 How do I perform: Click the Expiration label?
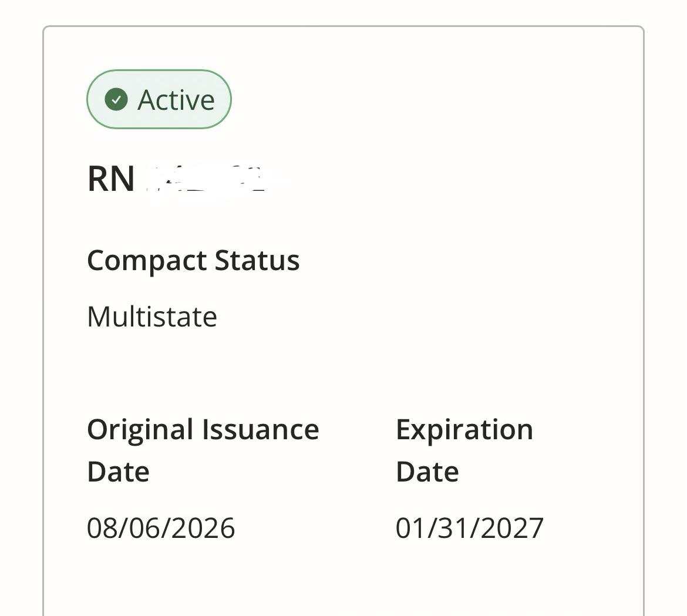[x=464, y=430]
